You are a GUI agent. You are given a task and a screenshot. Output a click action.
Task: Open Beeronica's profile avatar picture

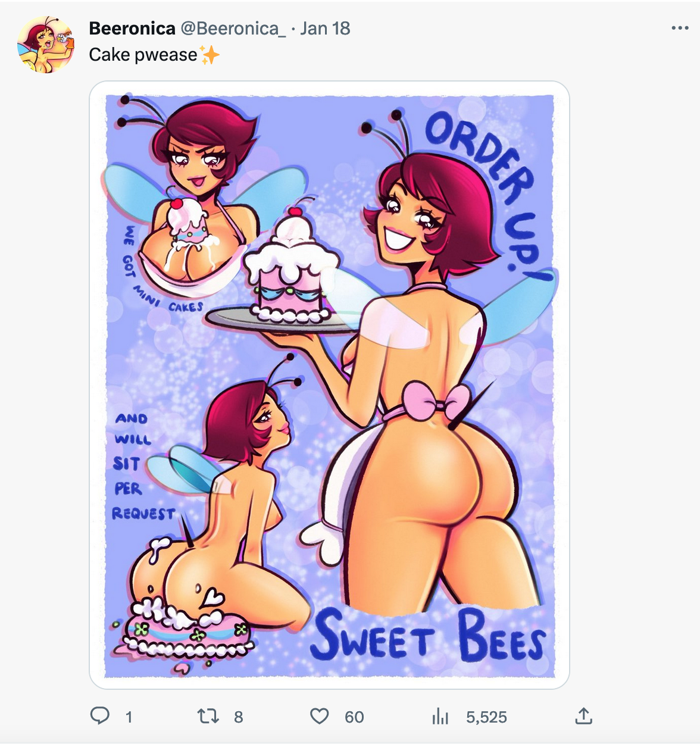pyautogui.click(x=46, y=45)
